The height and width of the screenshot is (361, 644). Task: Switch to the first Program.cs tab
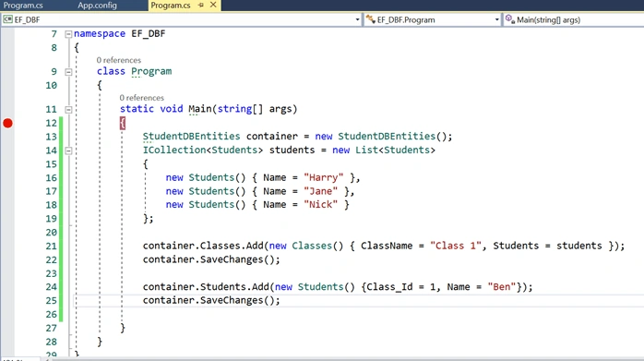click(x=23, y=6)
